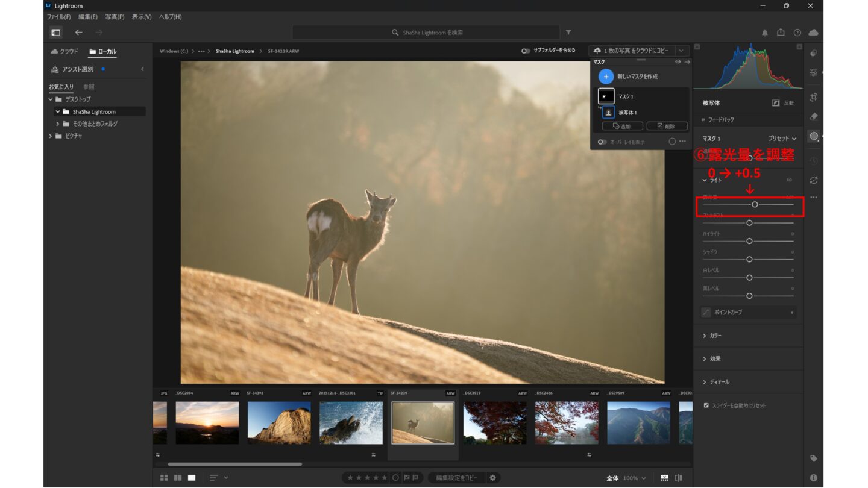Viewport: 868px width, 488px height.
Task: Open the Edit sliders panel icon
Action: 814,72
